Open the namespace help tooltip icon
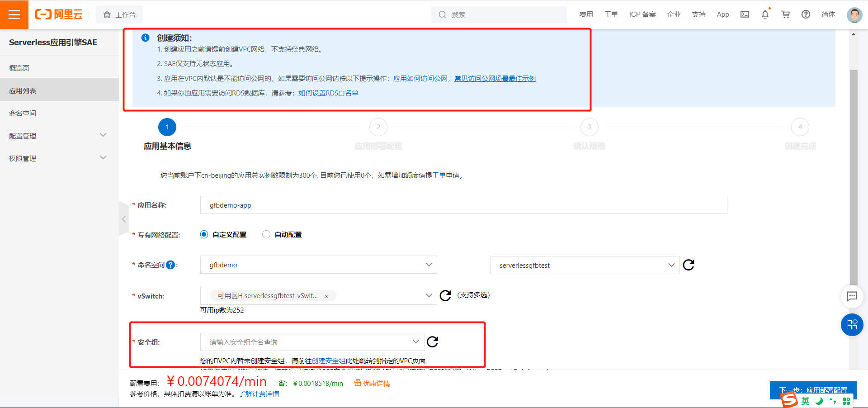The image size is (868, 408). [170, 265]
